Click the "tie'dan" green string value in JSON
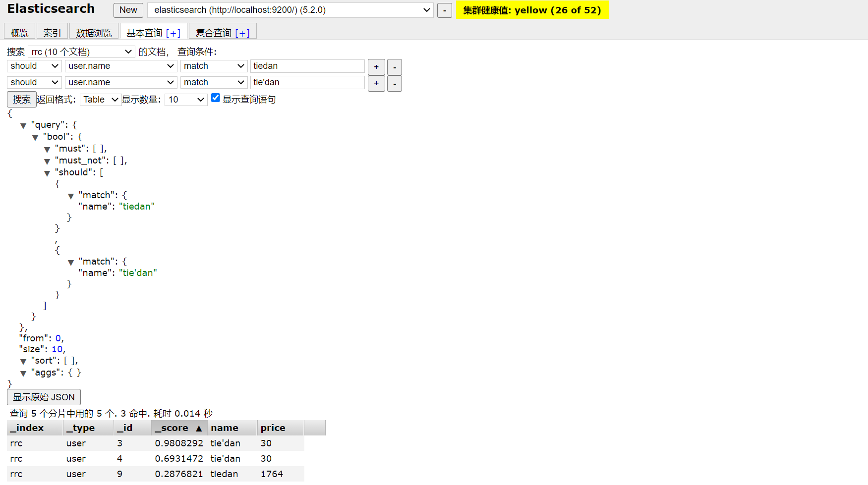The width and height of the screenshot is (868, 485). [x=138, y=273]
